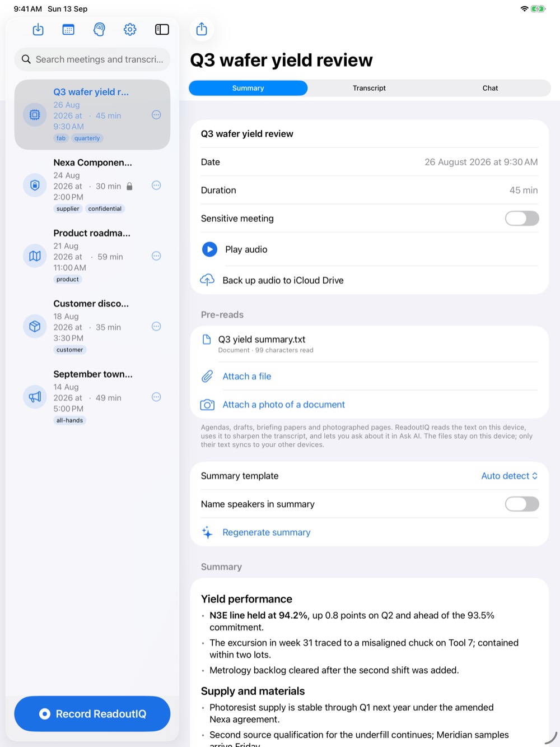Viewport: 560px width, 747px height.
Task: Switch to the Transcript tab
Action: point(369,88)
